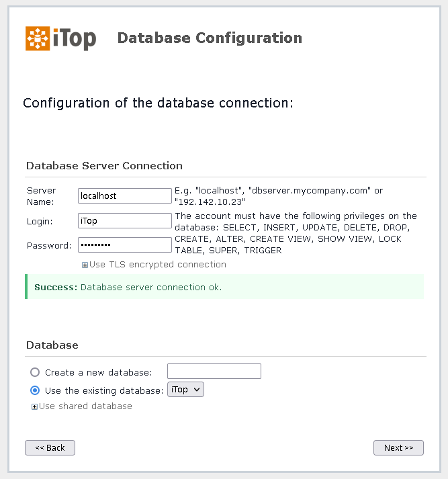Focus the Server Name input field

[x=125, y=195]
